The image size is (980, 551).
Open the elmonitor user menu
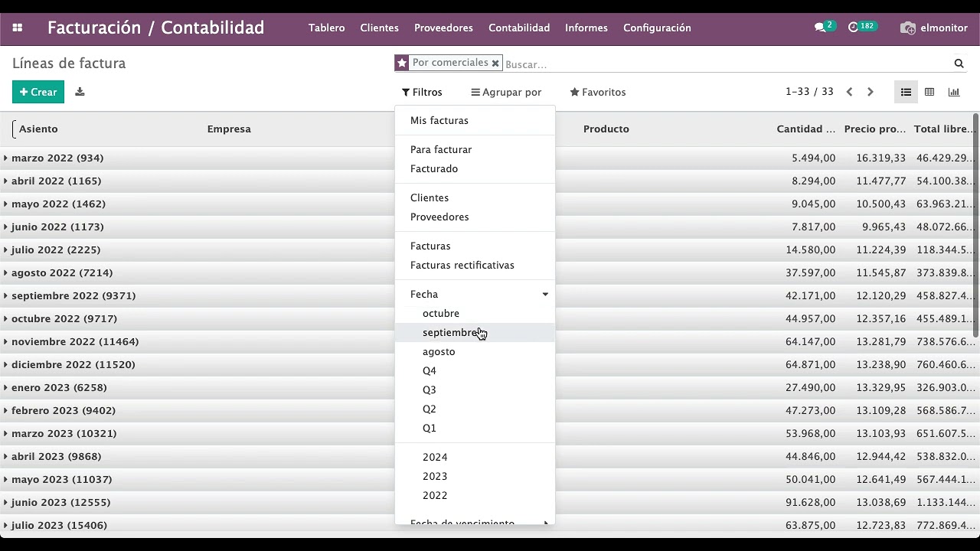point(934,28)
